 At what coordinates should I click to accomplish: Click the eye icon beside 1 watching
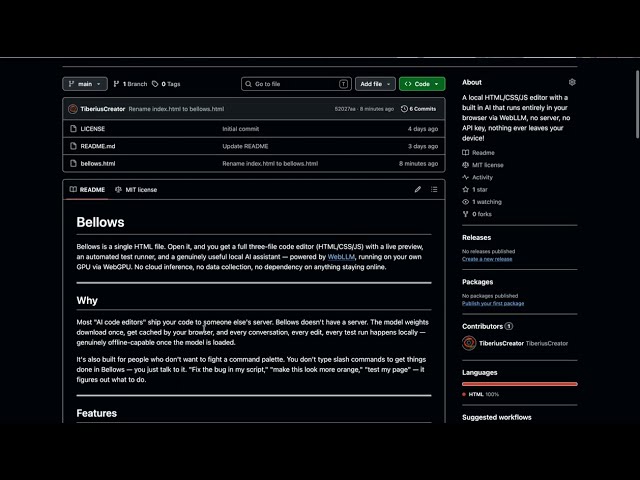point(465,202)
